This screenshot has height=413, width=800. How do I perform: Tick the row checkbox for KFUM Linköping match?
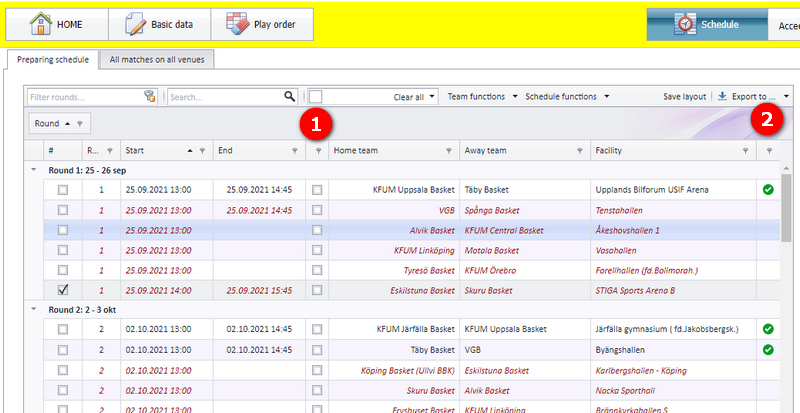pos(63,250)
